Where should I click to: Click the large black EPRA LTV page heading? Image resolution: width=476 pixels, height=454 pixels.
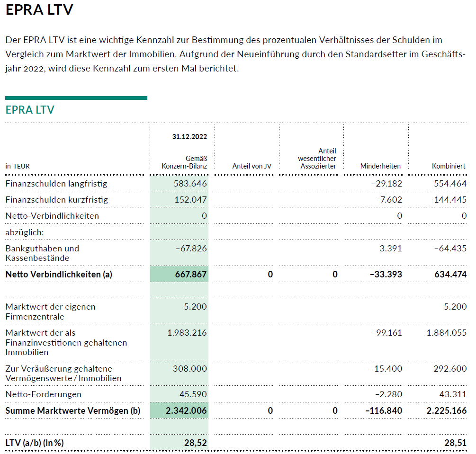(39, 10)
